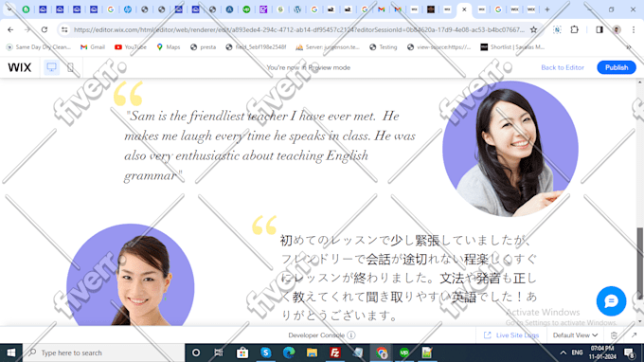Switch to mobile preview view icon
644x362 pixels.
point(70,67)
